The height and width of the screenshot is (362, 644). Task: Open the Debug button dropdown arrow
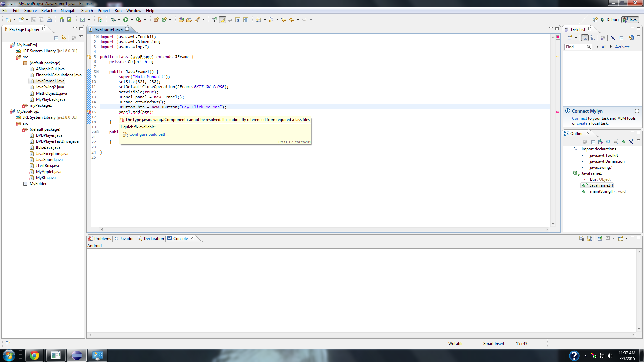coord(119,20)
